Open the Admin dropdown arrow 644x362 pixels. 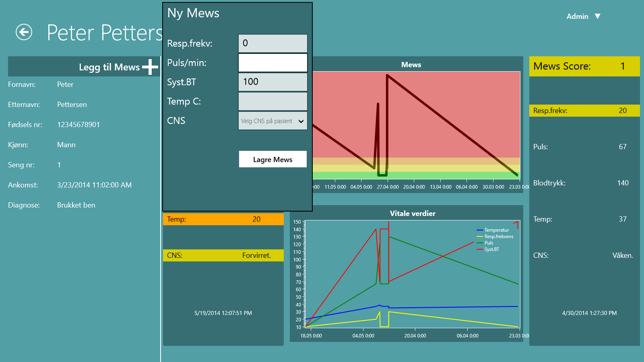pos(598,16)
